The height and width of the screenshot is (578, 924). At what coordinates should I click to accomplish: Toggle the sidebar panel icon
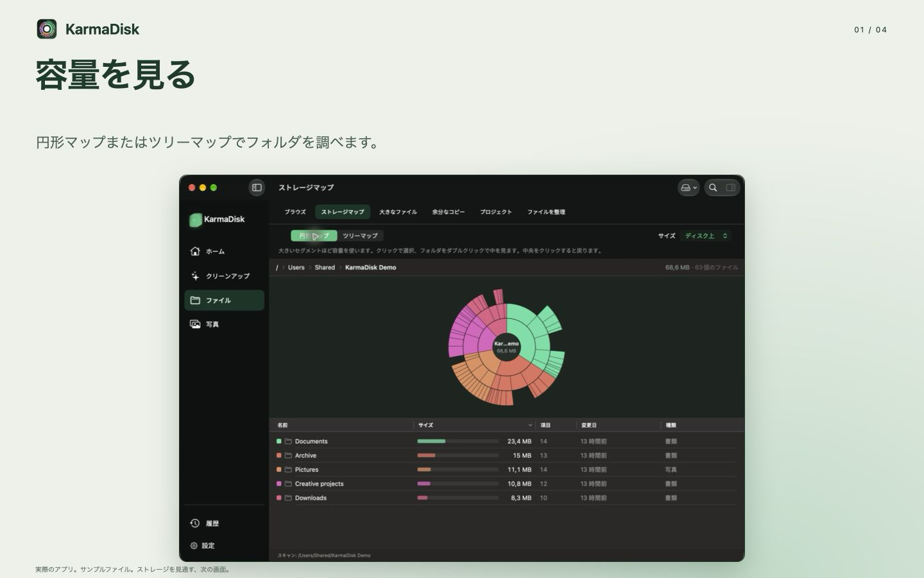257,188
